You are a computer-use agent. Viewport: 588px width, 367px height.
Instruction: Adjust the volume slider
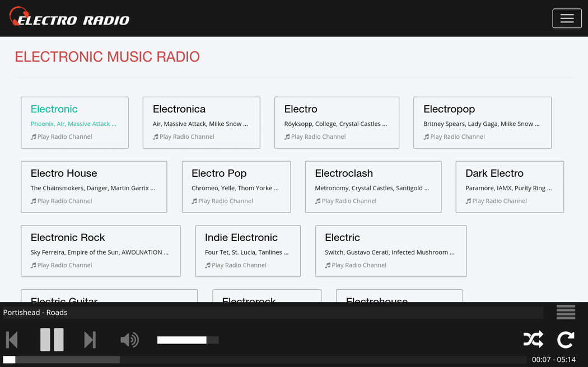188,340
